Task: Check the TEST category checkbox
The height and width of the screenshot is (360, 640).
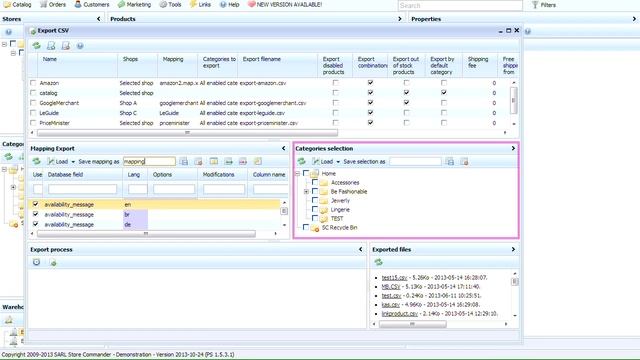Action: (315, 218)
